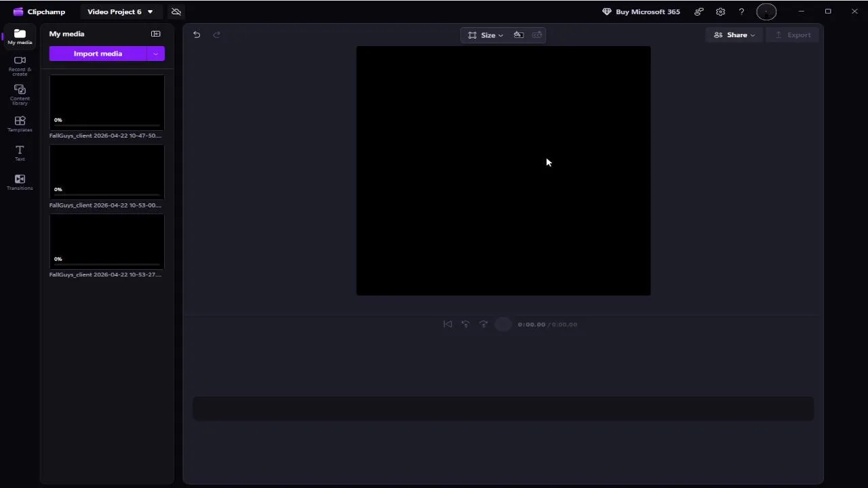Click the My media panel heading

[x=66, y=34]
